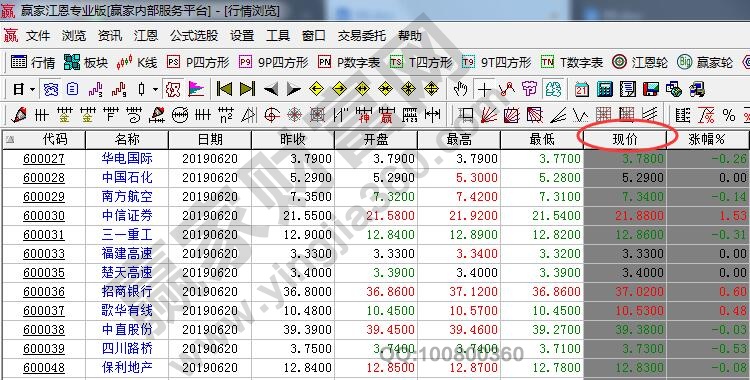This screenshot has height=380, width=750.
Task: Select the red 赢 ruler tool icon
Action: pyautogui.click(x=386, y=115)
